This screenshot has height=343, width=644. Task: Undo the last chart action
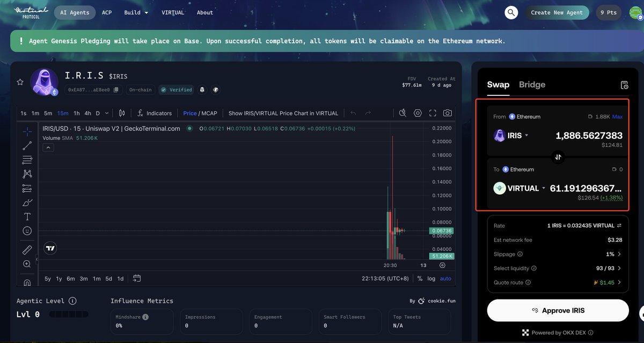pyautogui.click(x=353, y=113)
